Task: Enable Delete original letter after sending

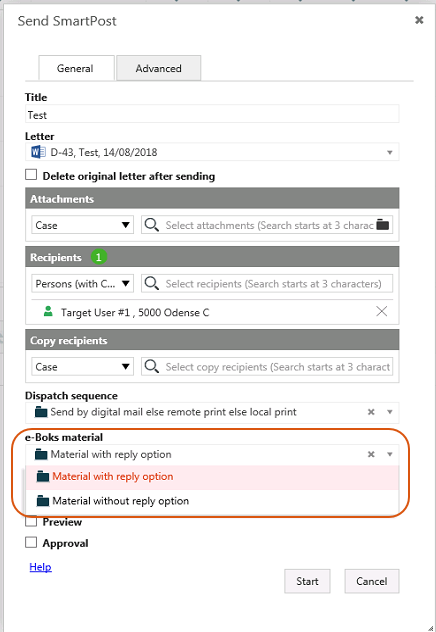Action: pyautogui.click(x=31, y=175)
